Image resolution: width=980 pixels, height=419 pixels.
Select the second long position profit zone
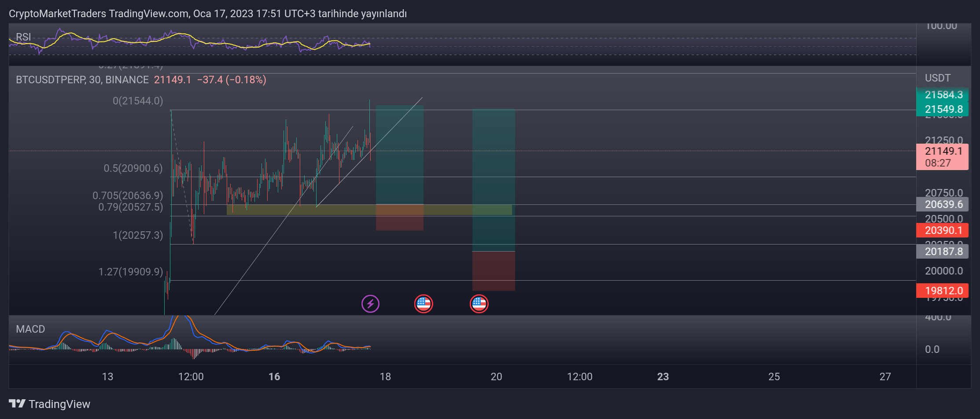(x=494, y=180)
